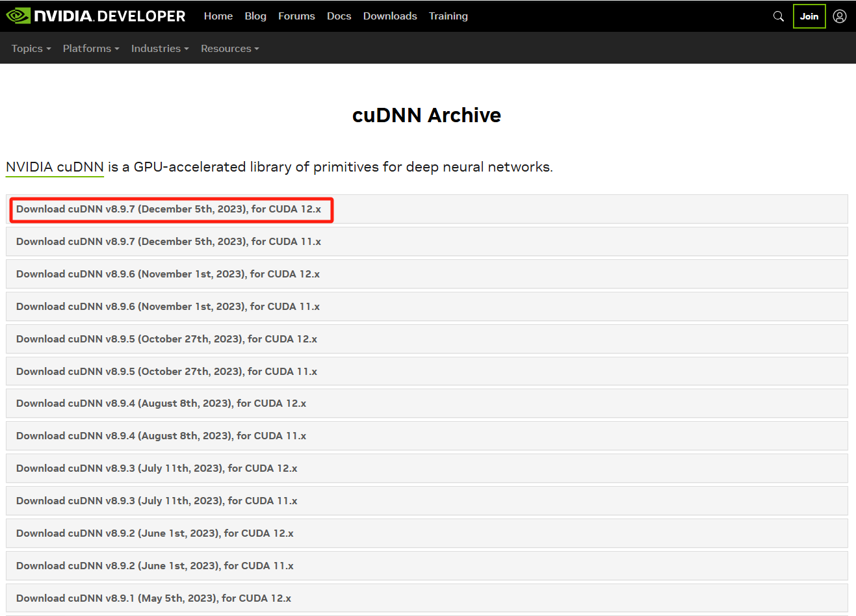Expand cuDNN v8.9.7 for CUDA 11.x

(427, 242)
